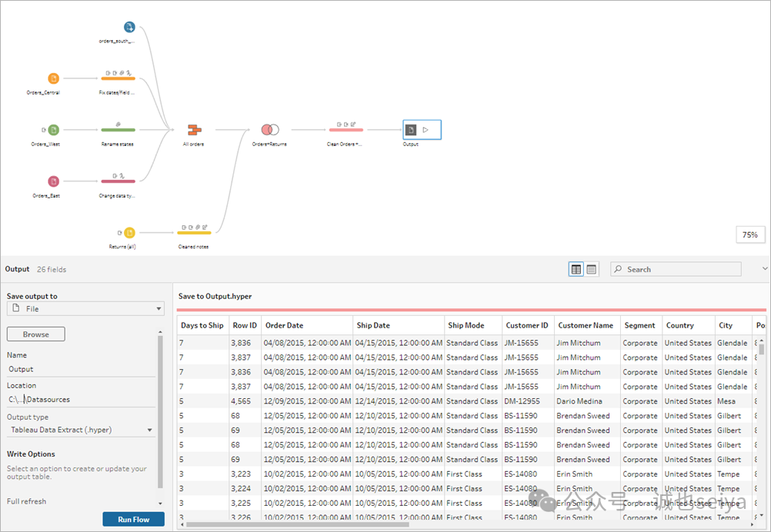
Task: Click up arrow of left pane scrollbar
Action: [160, 333]
